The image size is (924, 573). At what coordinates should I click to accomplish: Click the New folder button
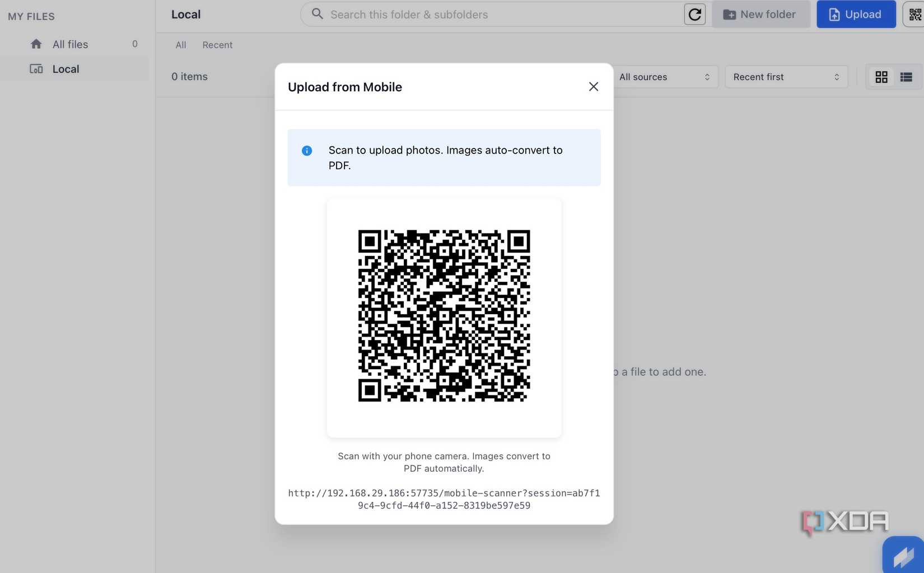760,15
